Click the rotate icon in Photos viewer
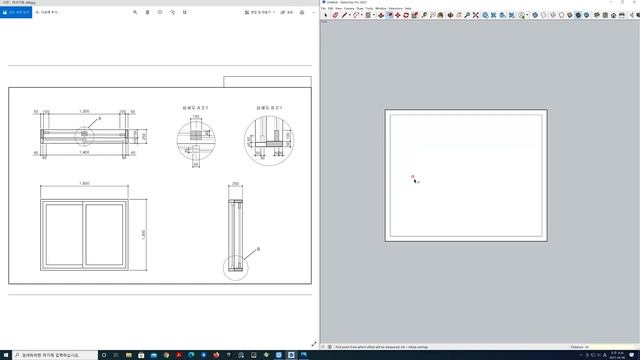640x360 pixels. 172,12
